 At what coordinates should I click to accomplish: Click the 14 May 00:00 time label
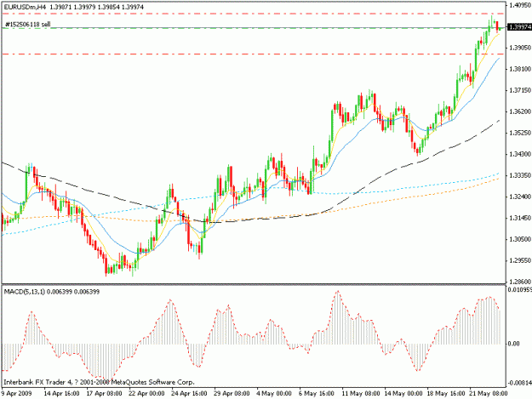[403, 394]
